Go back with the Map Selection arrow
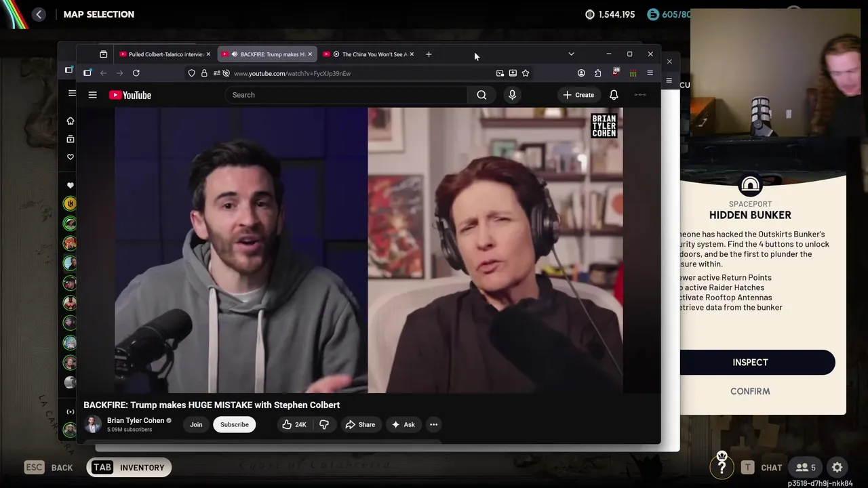 point(39,14)
